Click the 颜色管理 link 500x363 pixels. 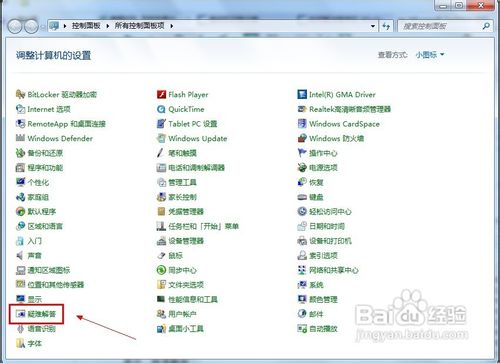(x=323, y=299)
